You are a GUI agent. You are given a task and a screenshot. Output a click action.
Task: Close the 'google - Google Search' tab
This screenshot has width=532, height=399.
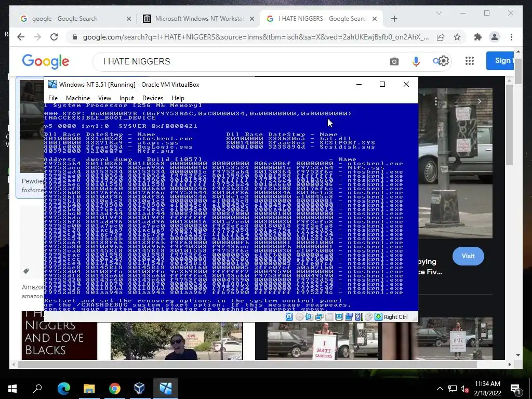pos(129,19)
